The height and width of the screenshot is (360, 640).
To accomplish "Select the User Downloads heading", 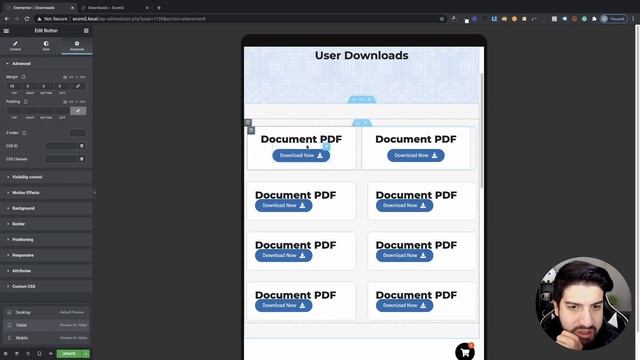I will pyautogui.click(x=362, y=56).
